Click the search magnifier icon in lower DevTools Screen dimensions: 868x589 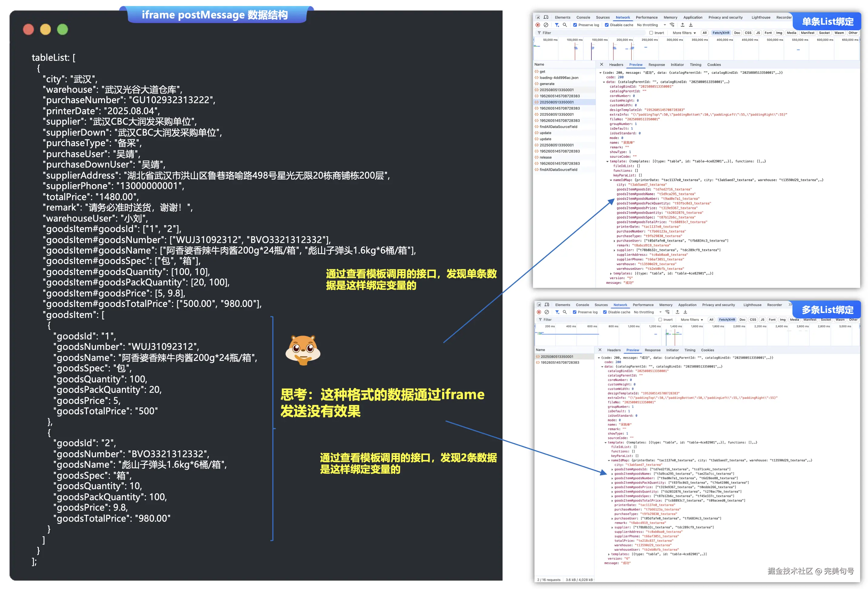click(x=565, y=312)
